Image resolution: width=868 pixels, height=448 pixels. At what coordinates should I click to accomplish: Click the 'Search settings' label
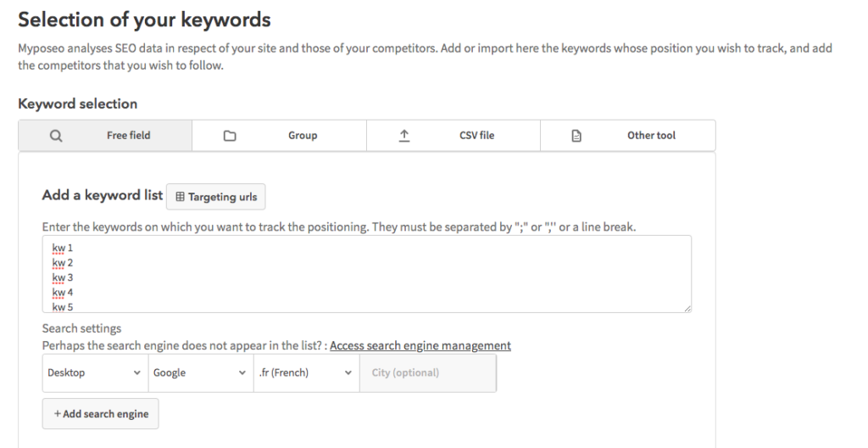pyautogui.click(x=81, y=328)
